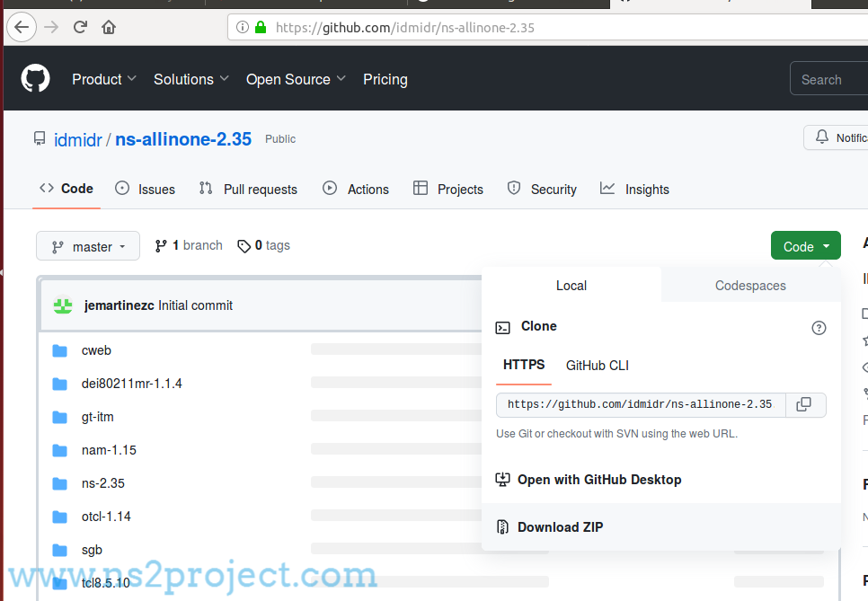The width and height of the screenshot is (868, 601).
Task: Expand the Product menu
Action: click(104, 79)
